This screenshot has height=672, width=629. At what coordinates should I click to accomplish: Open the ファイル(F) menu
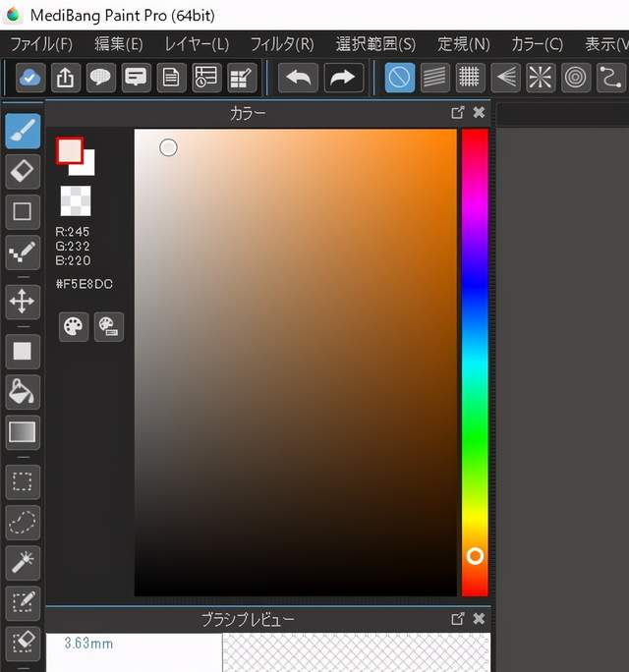click(41, 44)
